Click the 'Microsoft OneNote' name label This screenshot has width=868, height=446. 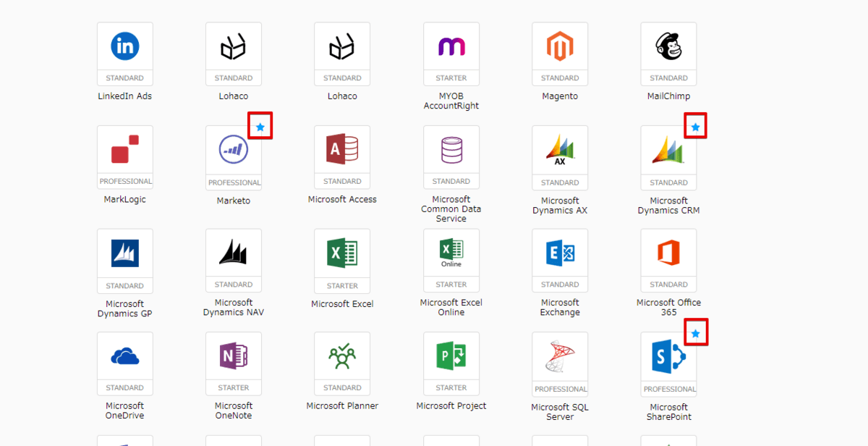point(234,411)
